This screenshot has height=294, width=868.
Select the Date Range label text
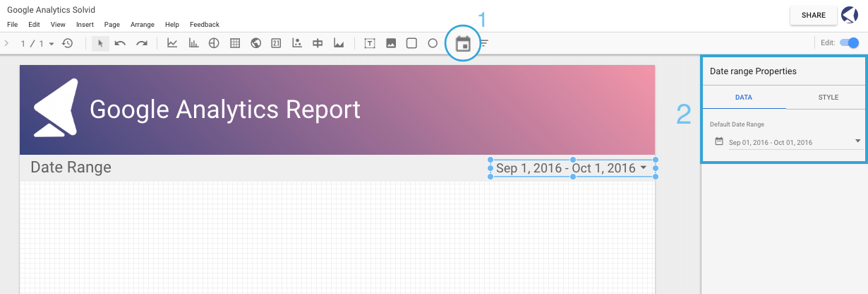coord(71,167)
